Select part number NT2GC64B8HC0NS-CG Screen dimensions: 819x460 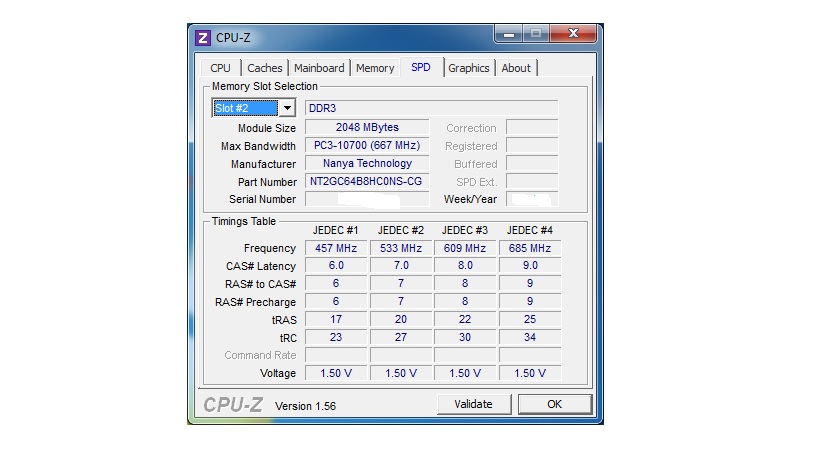tap(367, 181)
